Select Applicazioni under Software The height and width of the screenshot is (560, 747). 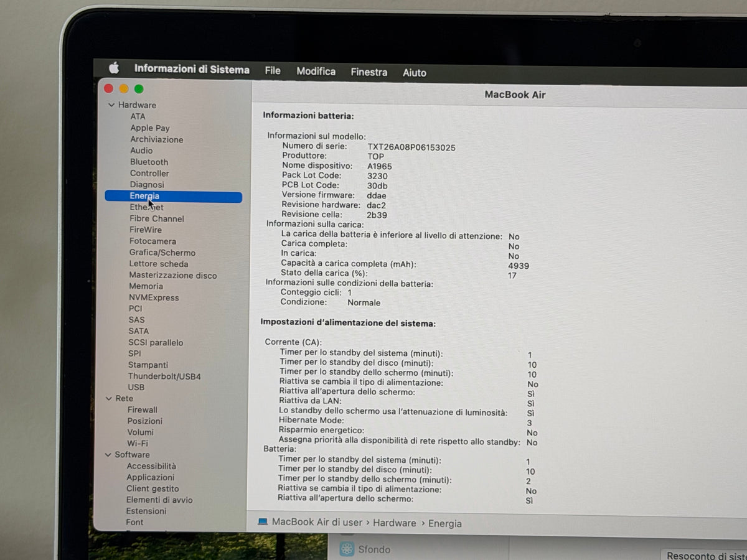[x=150, y=477]
